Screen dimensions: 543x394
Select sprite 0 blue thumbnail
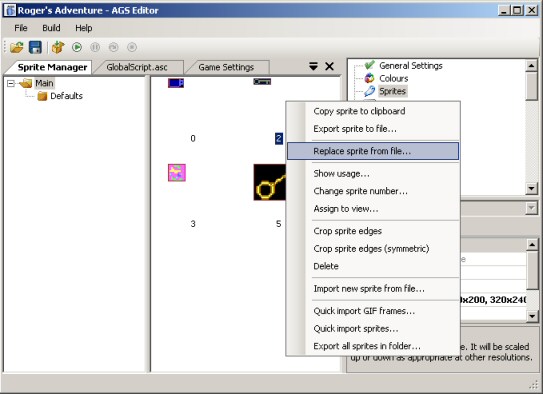176,83
